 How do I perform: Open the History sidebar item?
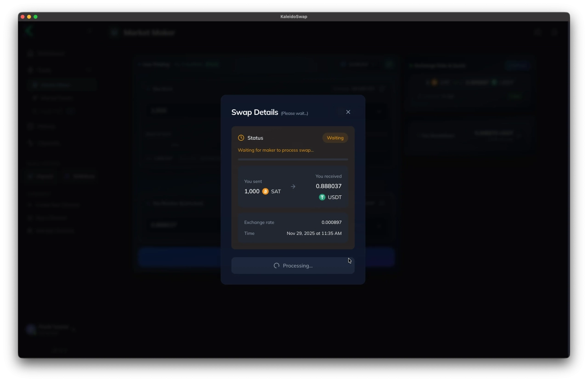pyautogui.click(x=46, y=126)
